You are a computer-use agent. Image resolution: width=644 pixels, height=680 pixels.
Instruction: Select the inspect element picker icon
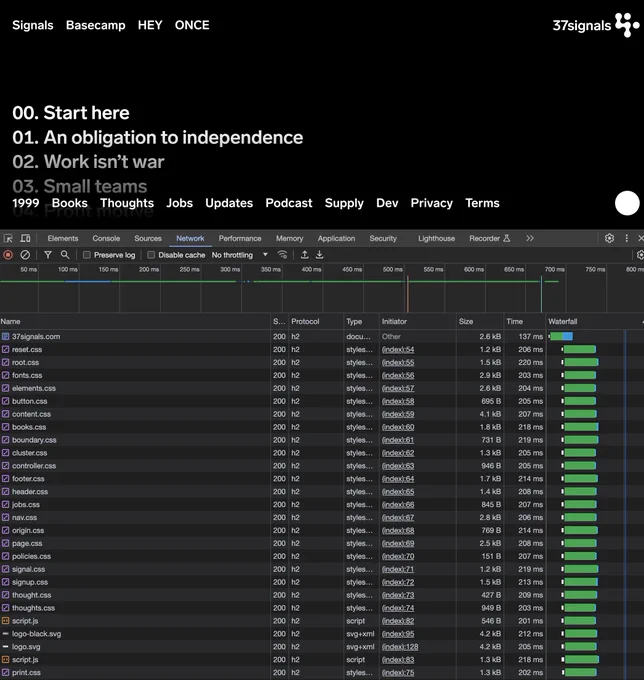pyautogui.click(x=8, y=239)
